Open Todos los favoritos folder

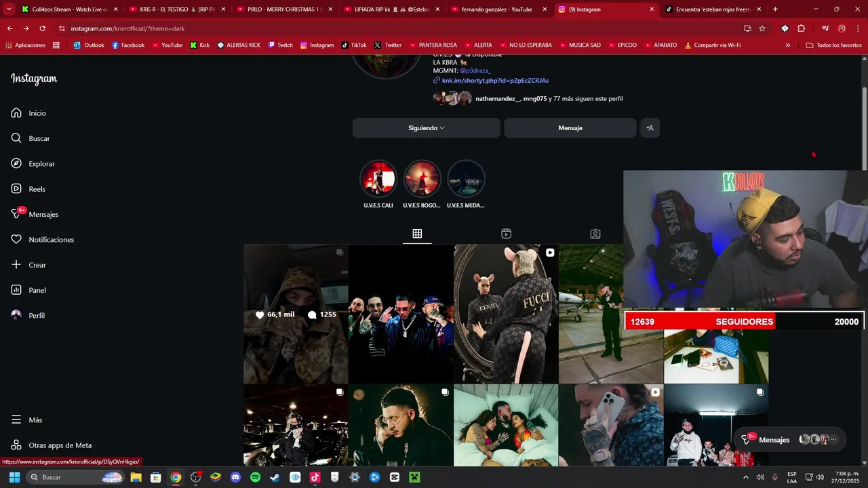[x=834, y=45]
